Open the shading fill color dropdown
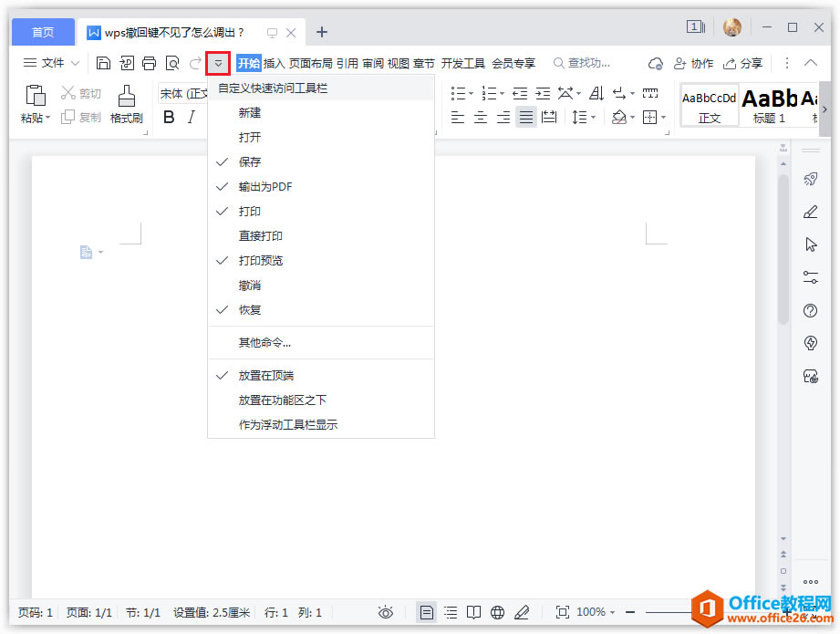840x634 pixels. coord(632,117)
